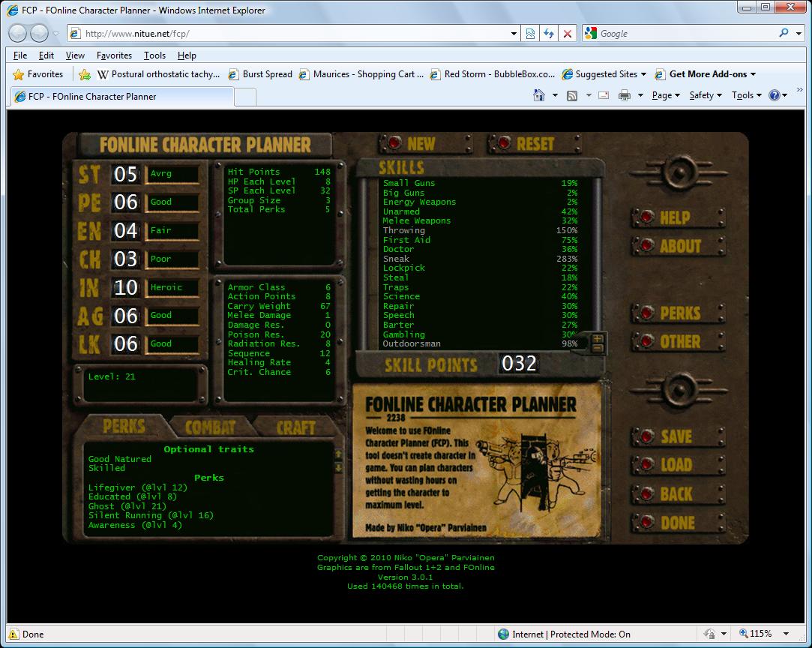Click the browser Forward arrow
This screenshot has height=648, width=812.
[x=39, y=34]
